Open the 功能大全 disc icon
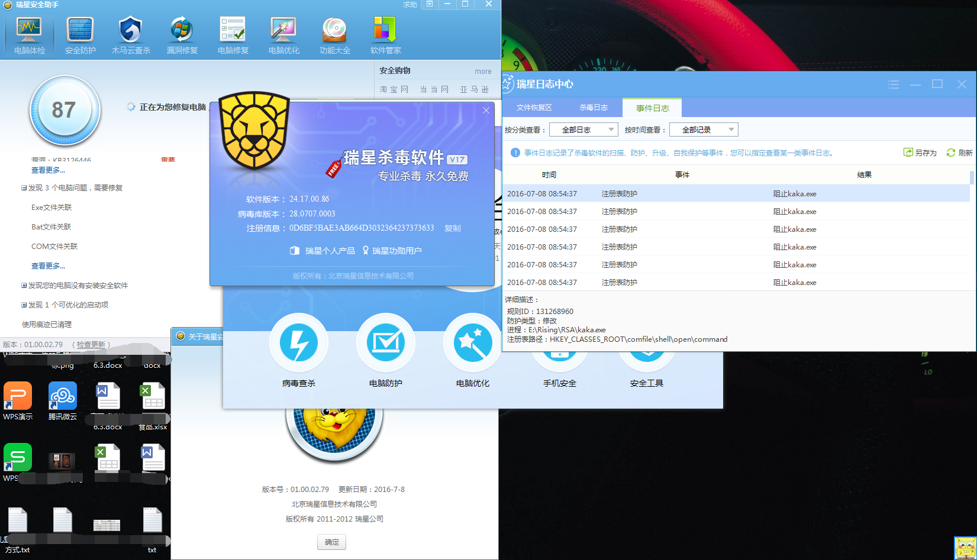The image size is (977, 560). [334, 35]
